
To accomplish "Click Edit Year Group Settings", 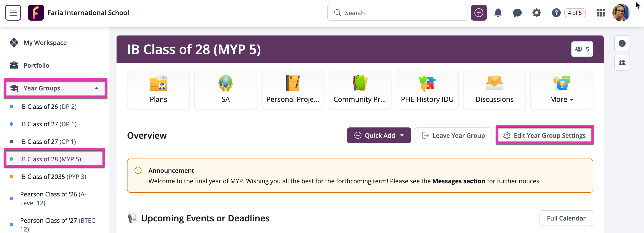I will pyautogui.click(x=545, y=136).
